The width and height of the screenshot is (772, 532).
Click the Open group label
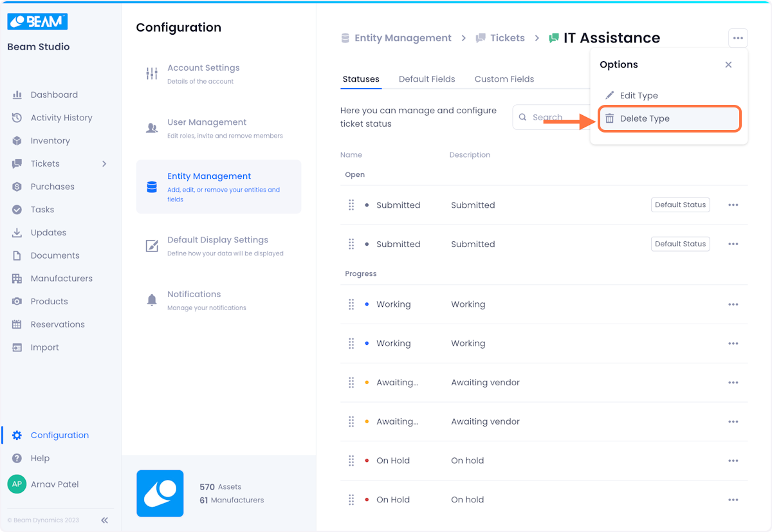355,175
